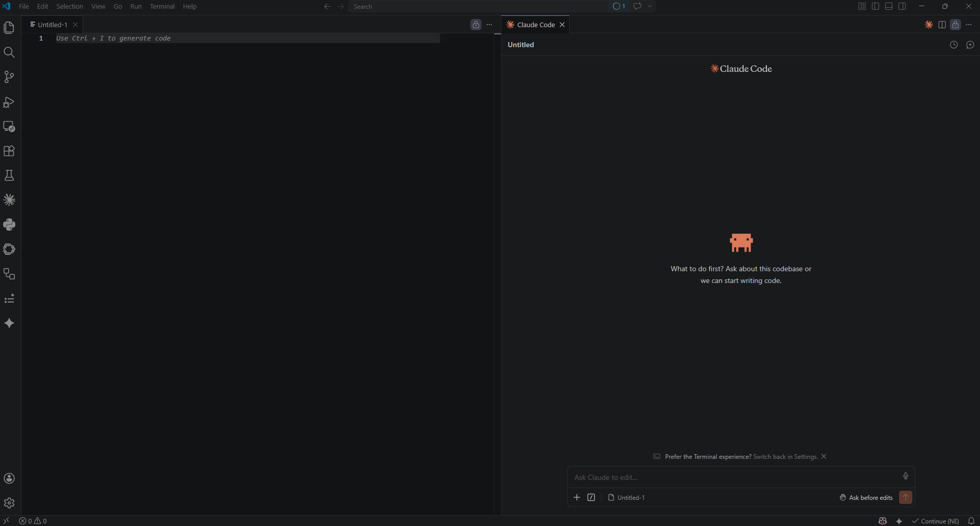The image size is (980, 526).
Task: Open notifications bell in status bar
Action: coord(971,521)
